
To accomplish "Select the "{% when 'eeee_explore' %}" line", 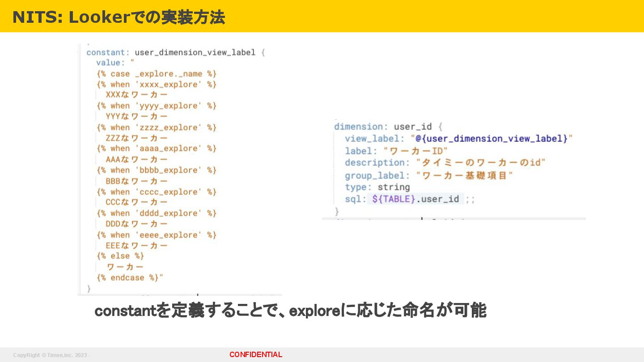I will (157, 235).
